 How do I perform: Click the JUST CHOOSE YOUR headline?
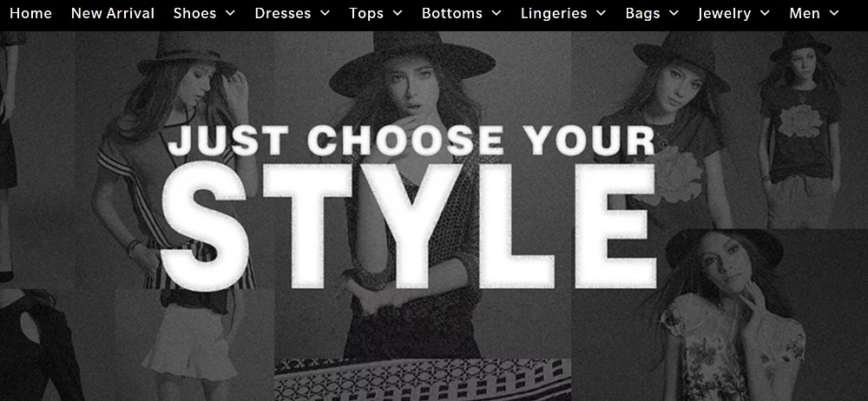click(x=411, y=141)
